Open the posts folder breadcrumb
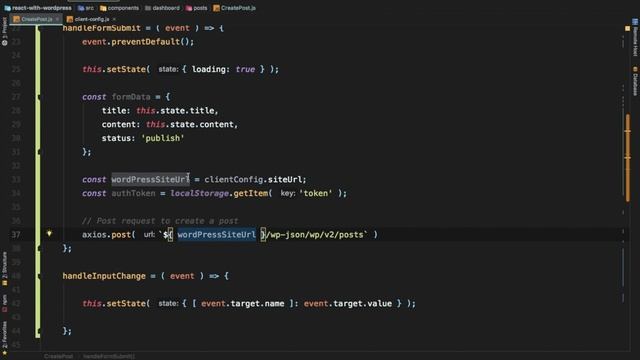640x360 pixels. pyautogui.click(x=196, y=8)
